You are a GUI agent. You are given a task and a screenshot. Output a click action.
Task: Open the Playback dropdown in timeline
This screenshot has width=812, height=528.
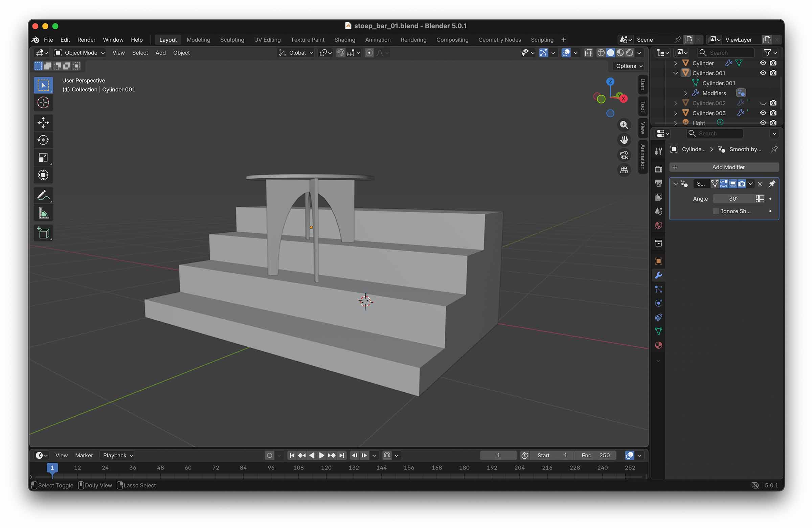pyautogui.click(x=118, y=455)
